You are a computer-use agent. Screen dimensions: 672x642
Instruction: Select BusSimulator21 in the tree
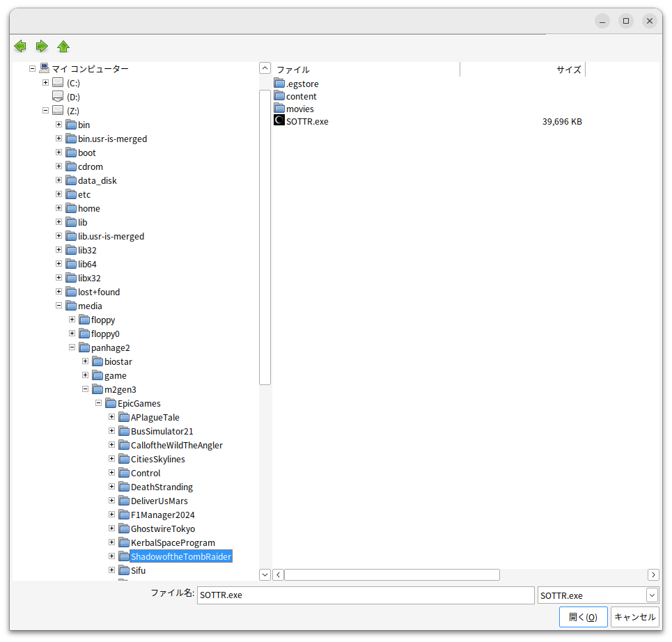tap(162, 431)
